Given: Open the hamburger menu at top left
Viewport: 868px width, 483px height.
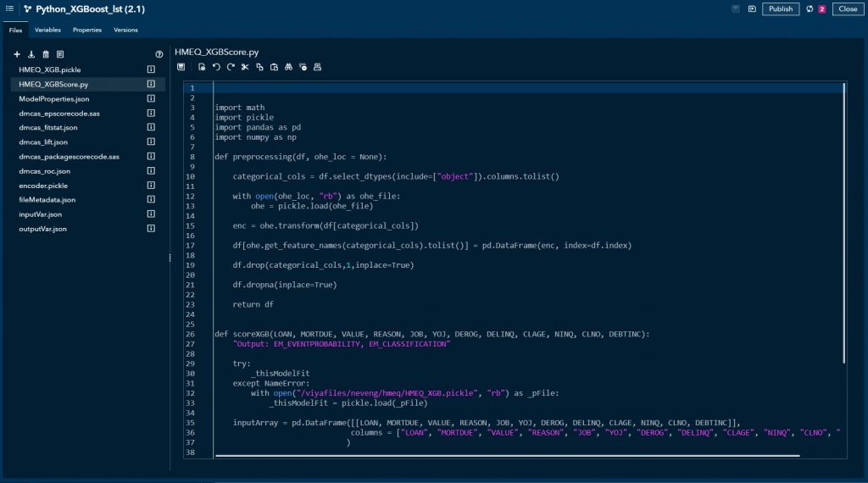Looking at the screenshot, I should point(9,8).
